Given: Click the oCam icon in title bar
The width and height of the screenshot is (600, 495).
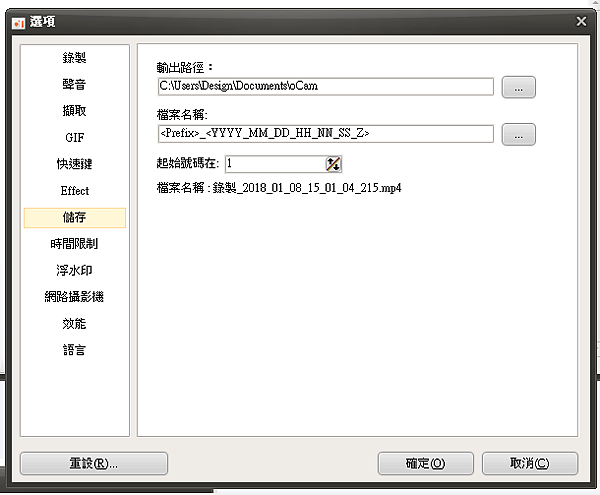Looking at the screenshot, I should [18, 23].
